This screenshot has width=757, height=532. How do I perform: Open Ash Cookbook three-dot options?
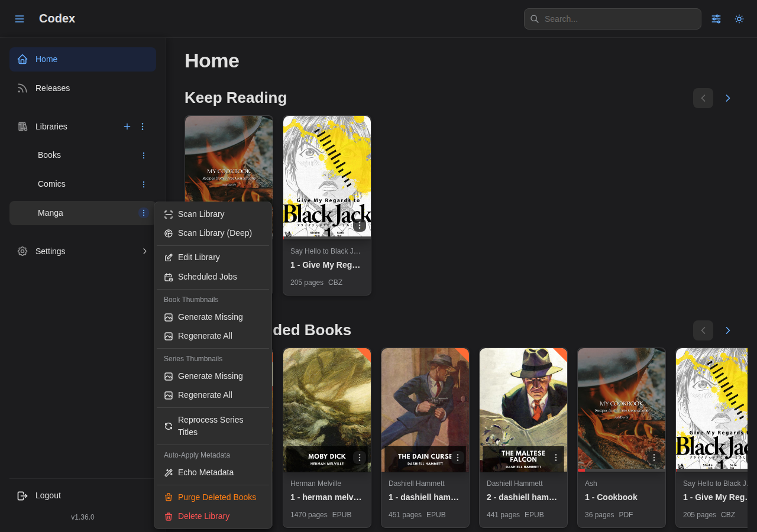point(654,458)
